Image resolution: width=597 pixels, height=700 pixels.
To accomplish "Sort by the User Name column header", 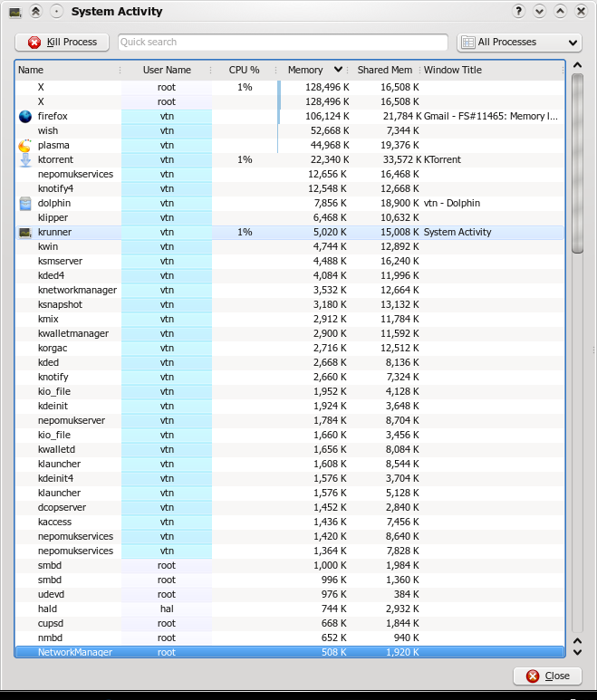I will coord(167,70).
